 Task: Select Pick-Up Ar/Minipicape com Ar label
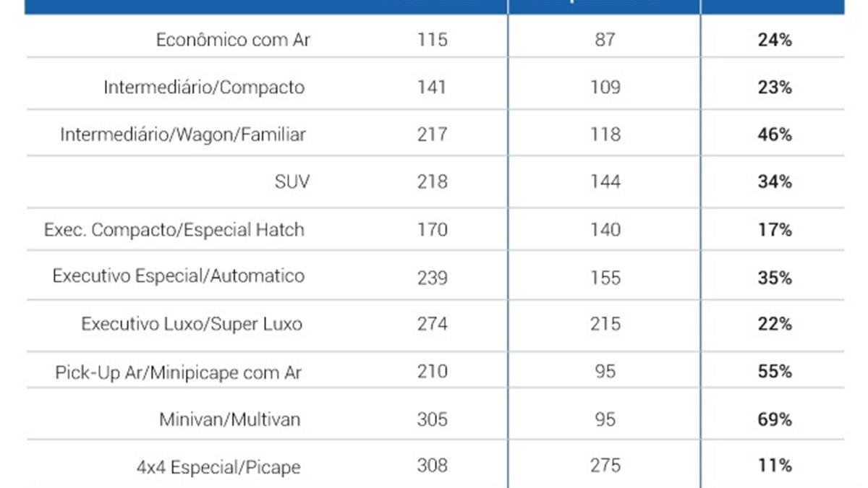click(x=179, y=372)
